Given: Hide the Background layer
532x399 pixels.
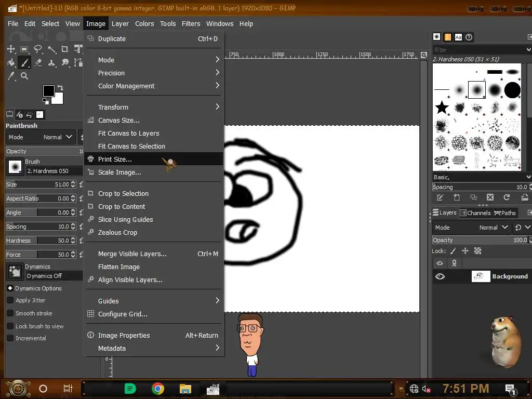Looking at the screenshot, I should (x=440, y=276).
